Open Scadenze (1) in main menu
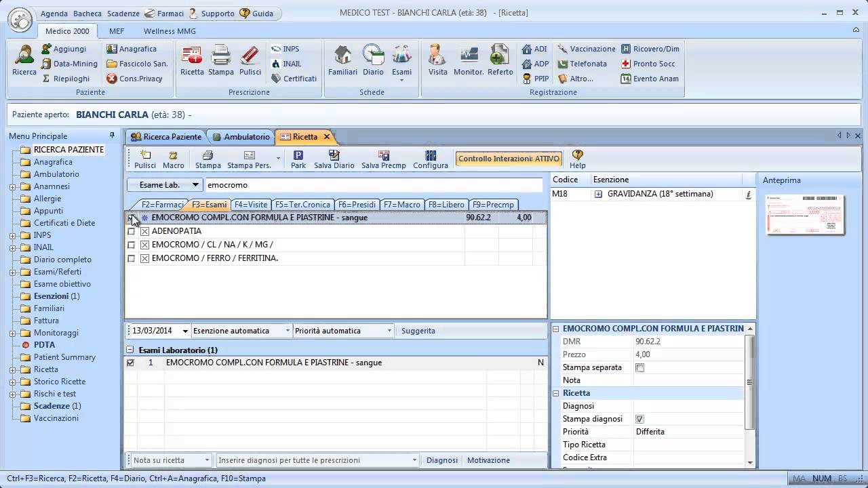This screenshot has height=488, width=868. point(57,406)
